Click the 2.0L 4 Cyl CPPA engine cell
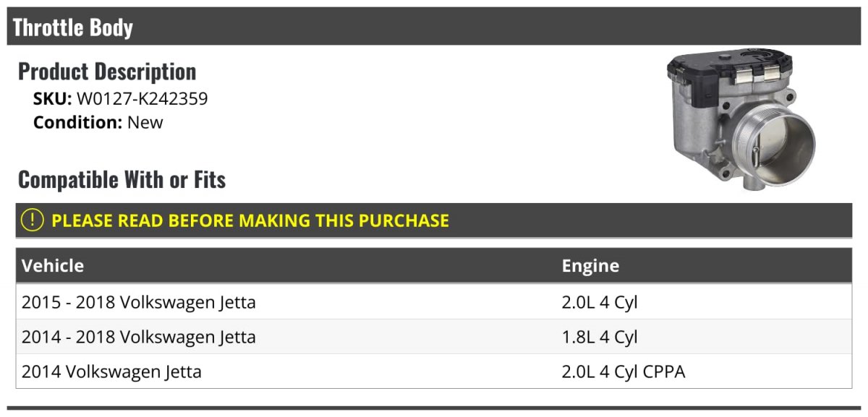This screenshot has width=868, height=417. (624, 372)
